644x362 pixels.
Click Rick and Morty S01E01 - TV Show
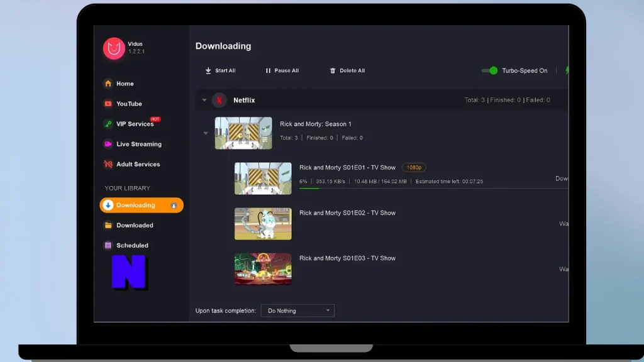pos(347,167)
